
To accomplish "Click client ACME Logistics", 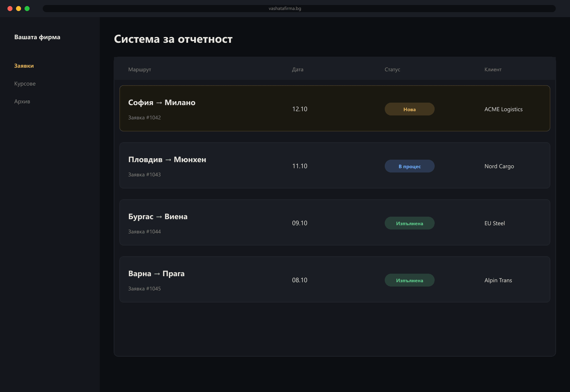I will pos(503,109).
